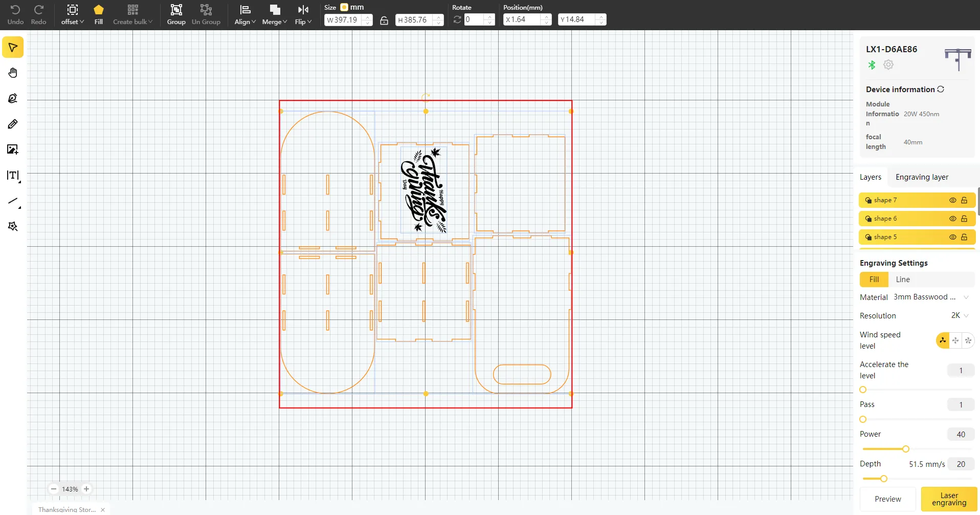Group the selected shapes
The height and width of the screenshot is (515, 980).
coord(176,14)
